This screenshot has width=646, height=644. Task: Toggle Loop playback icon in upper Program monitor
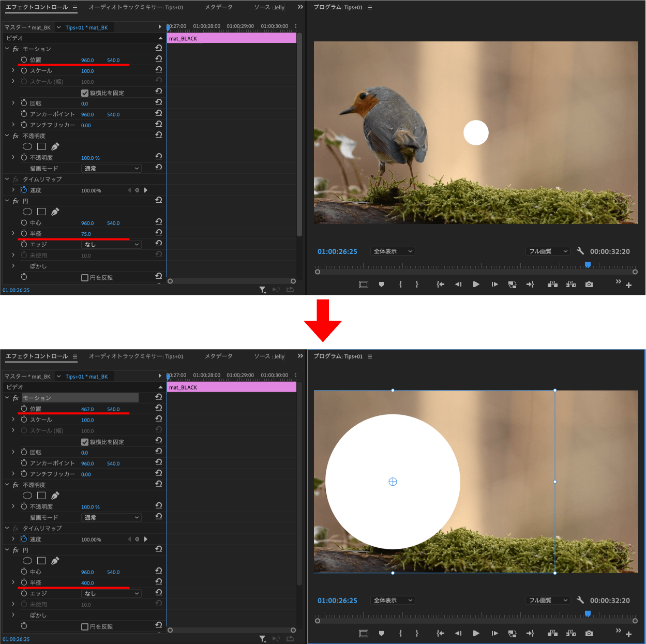pos(512,284)
